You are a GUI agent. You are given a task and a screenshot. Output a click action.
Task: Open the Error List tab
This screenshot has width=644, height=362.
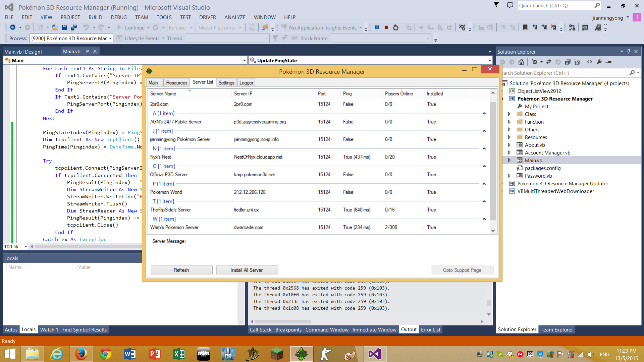pyautogui.click(x=430, y=329)
